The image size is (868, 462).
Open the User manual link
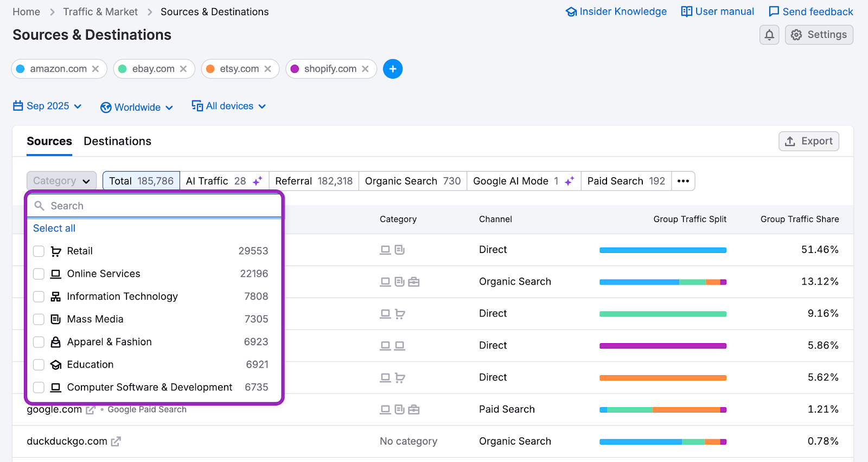pyautogui.click(x=718, y=11)
